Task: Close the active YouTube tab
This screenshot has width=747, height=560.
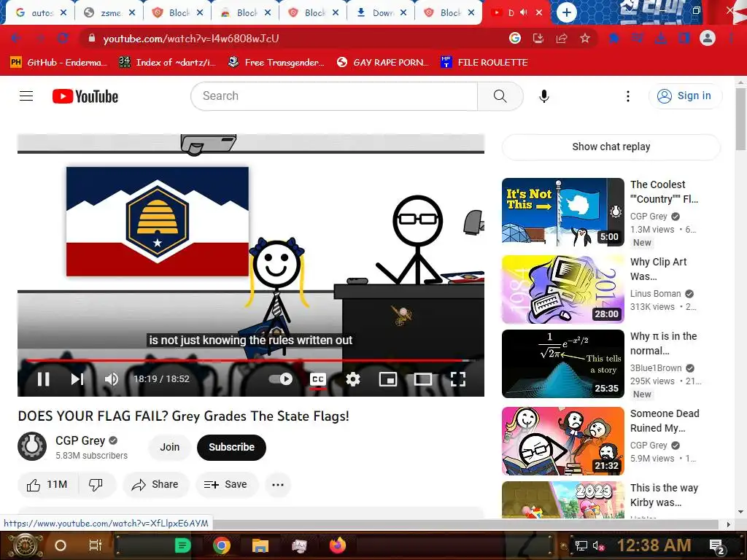Action: (x=539, y=13)
